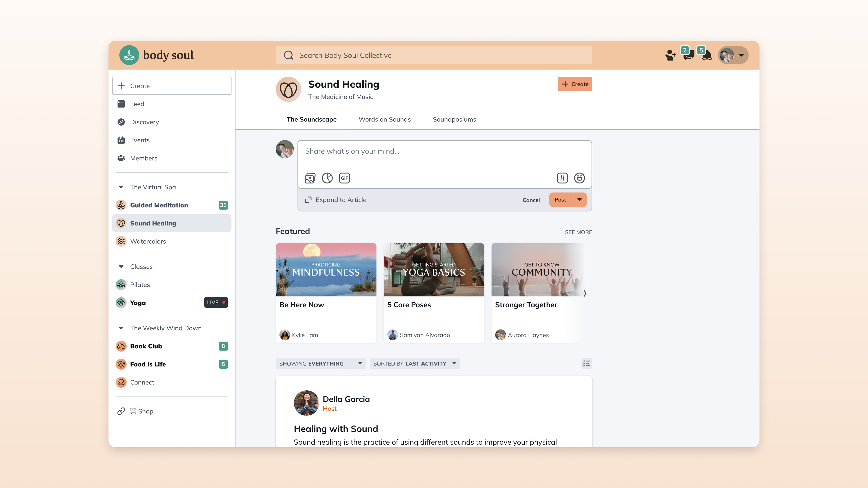Image resolution: width=868 pixels, height=488 pixels.
Task: Click the Discovery compass icon
Action: pyautogui.click(x=121, y=122)
